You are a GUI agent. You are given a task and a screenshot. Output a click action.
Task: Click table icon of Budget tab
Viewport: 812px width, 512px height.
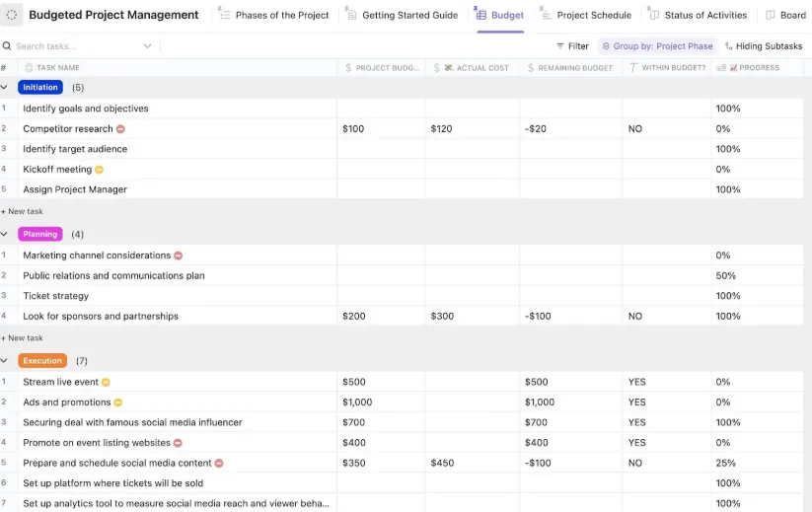coord(481,15)
